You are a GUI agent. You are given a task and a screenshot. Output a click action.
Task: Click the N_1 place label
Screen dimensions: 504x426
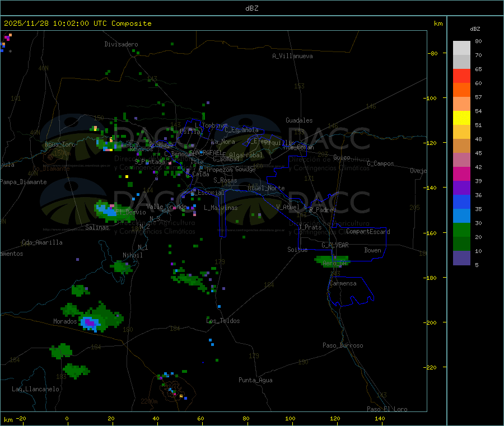(x=143, y=247)
